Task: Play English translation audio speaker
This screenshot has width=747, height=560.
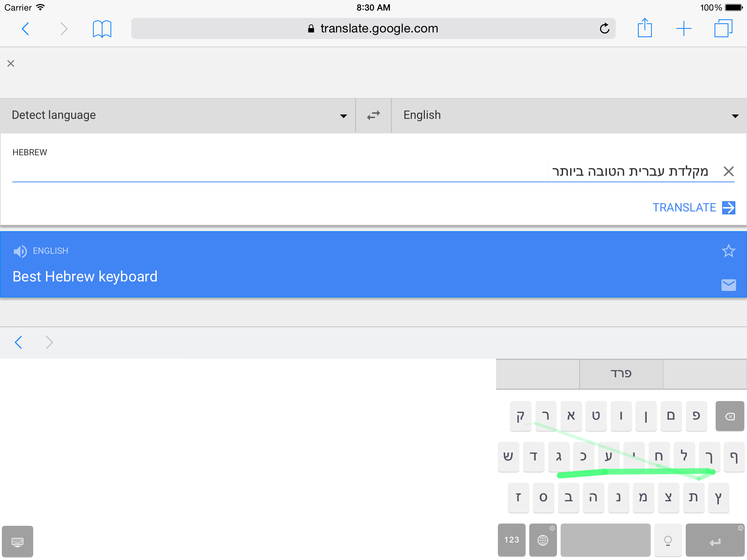Action: coord(20,251)
